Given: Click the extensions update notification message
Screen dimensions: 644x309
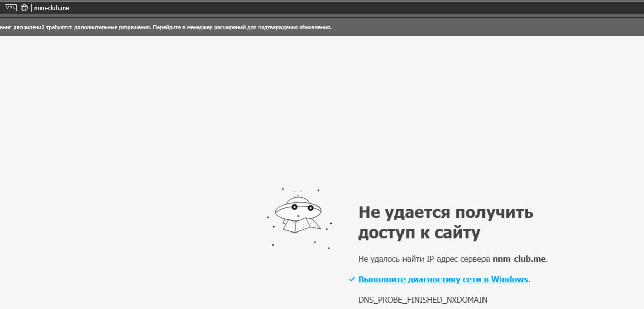Looking at the screenshot, I should coord(166,27).
